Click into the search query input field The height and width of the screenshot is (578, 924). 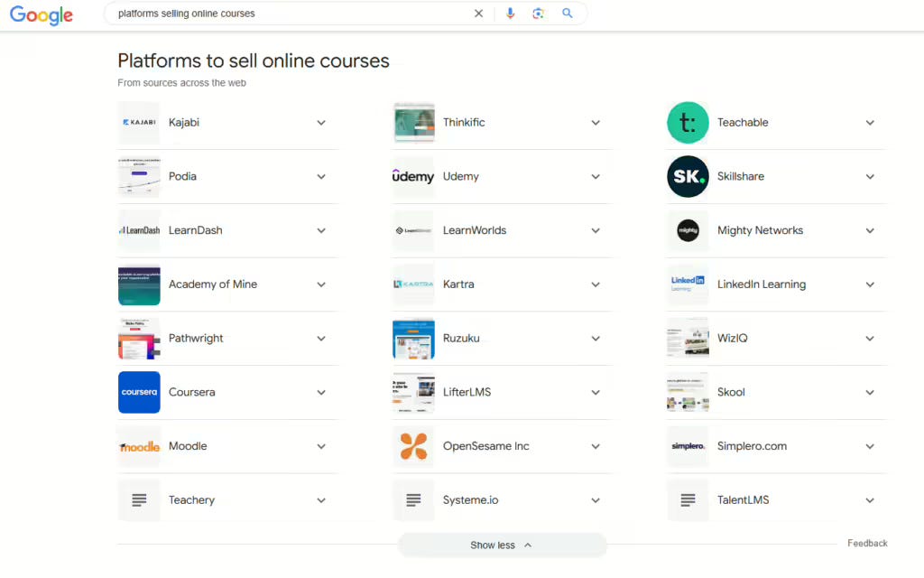coord(291,14)
